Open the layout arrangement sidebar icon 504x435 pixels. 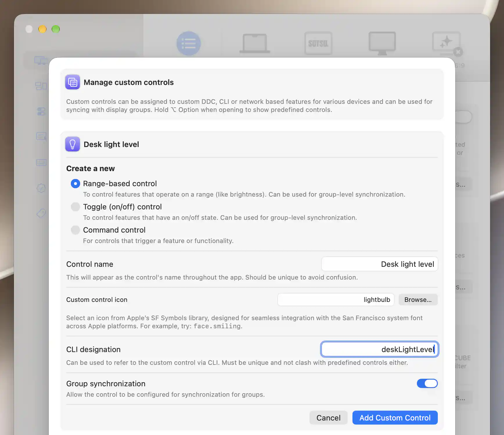41,86
